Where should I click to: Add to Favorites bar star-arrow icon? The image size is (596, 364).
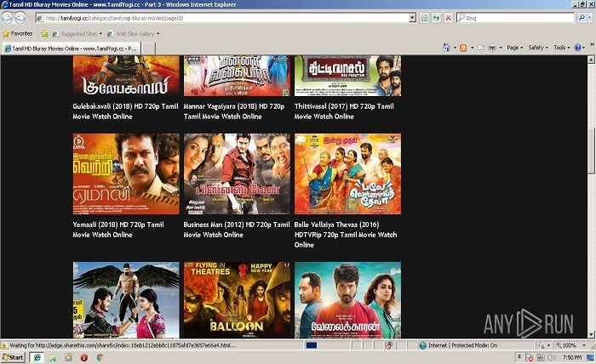44,34
